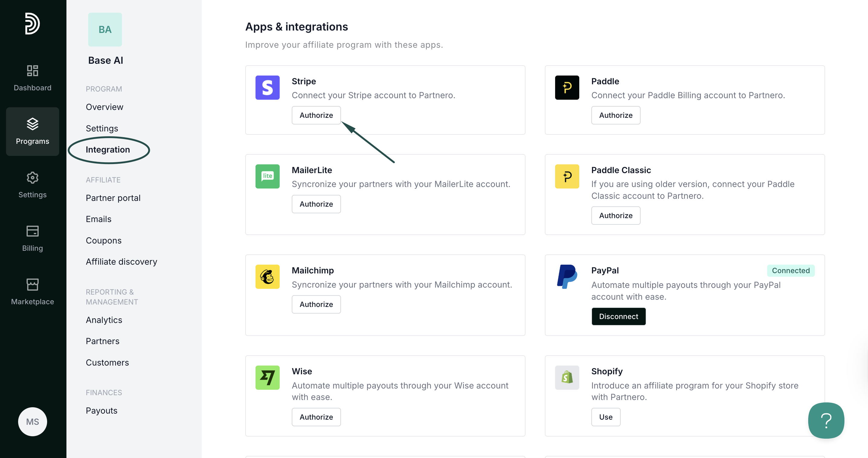This screenshot has height=458, width=868.
Task: Authorize the Paddle integration
Action: pyautogui.click(x=616, y=115)
